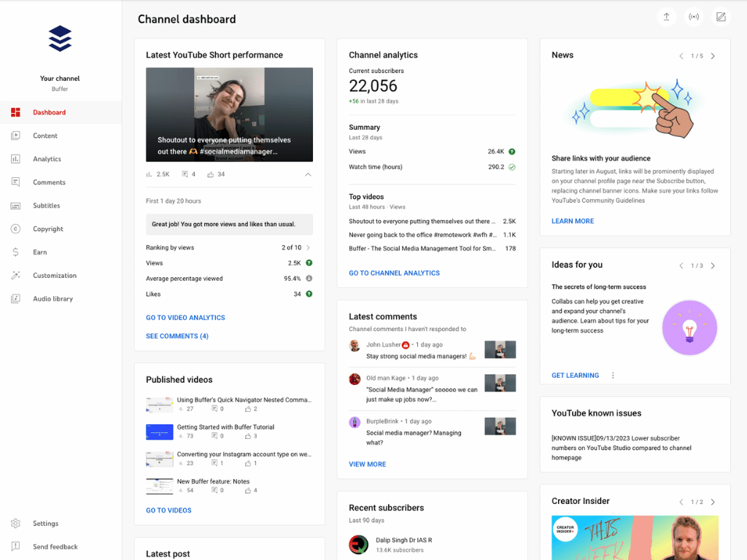Open GO TO CHANNEL ANALYTICS

click(x=394, y=273)
